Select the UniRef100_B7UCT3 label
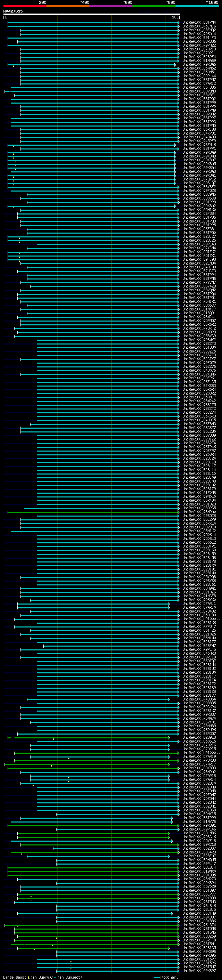 pyautogui.click(x=199, y=271)
